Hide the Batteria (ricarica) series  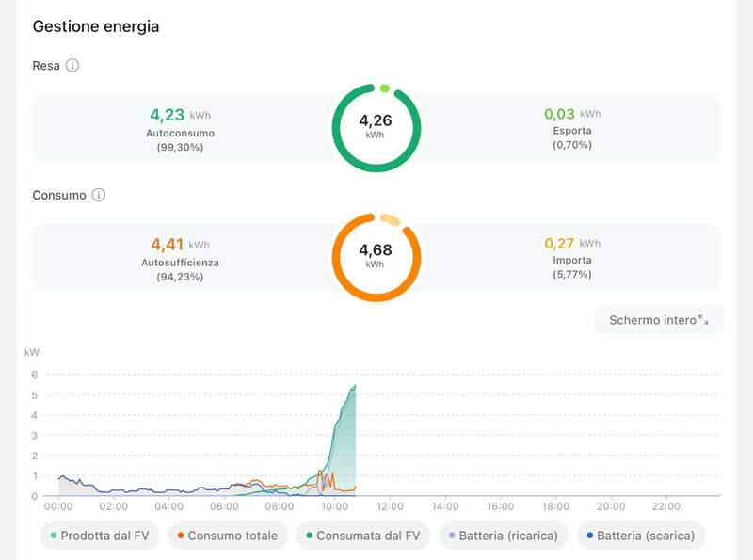[x=504, y=536]
